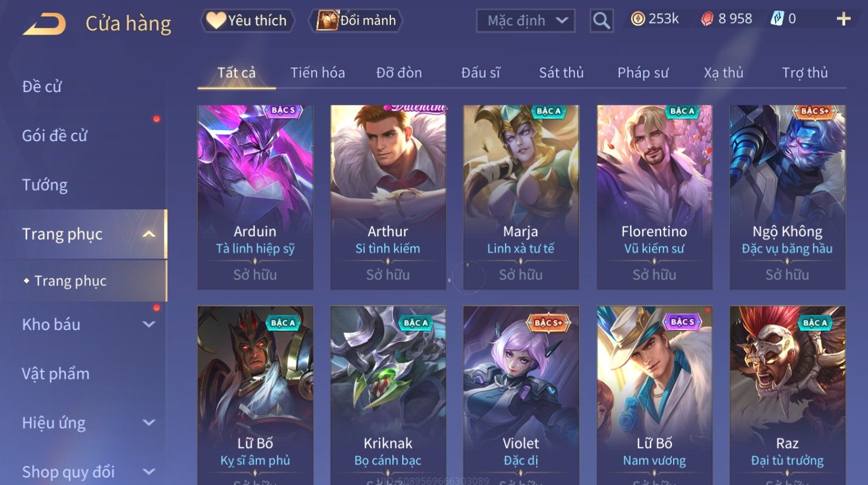
Task: Expand the Kho báu sidebar section
Action: pyautogui.click(x=149, y=324)
